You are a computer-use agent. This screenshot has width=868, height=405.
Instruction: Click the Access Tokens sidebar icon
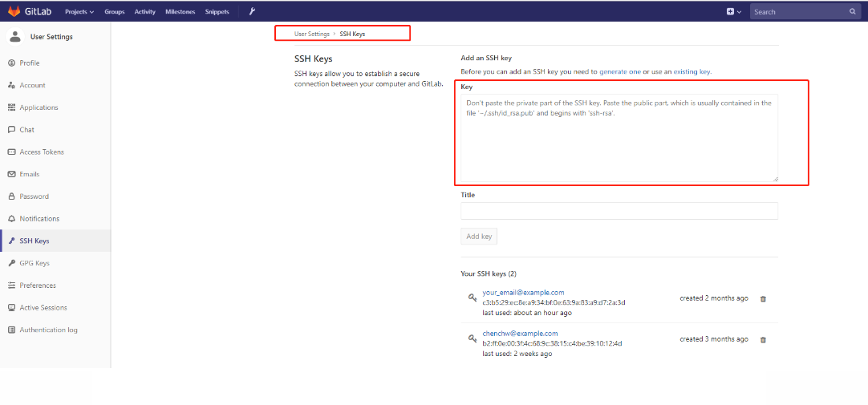pyautogui.click(x=11, y=152)
